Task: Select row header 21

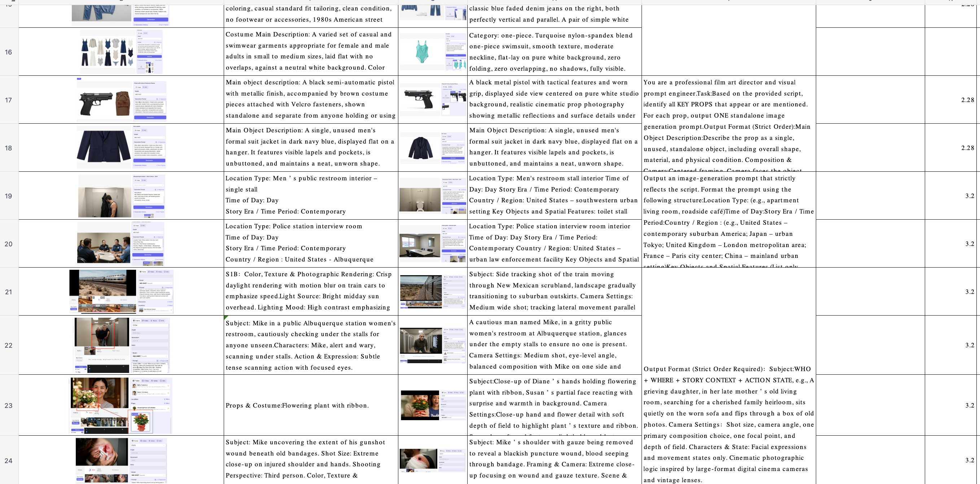Action: (9, 292)
